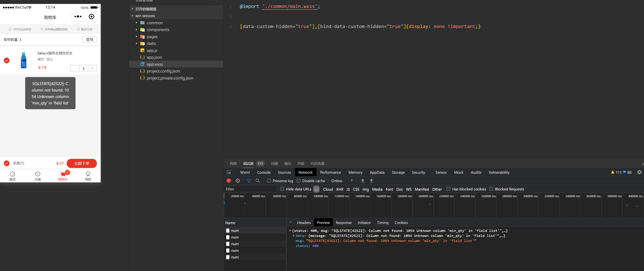Filter requests by Img
The height and width of the screenshot is (271, 644).
[x=366, y=189]
